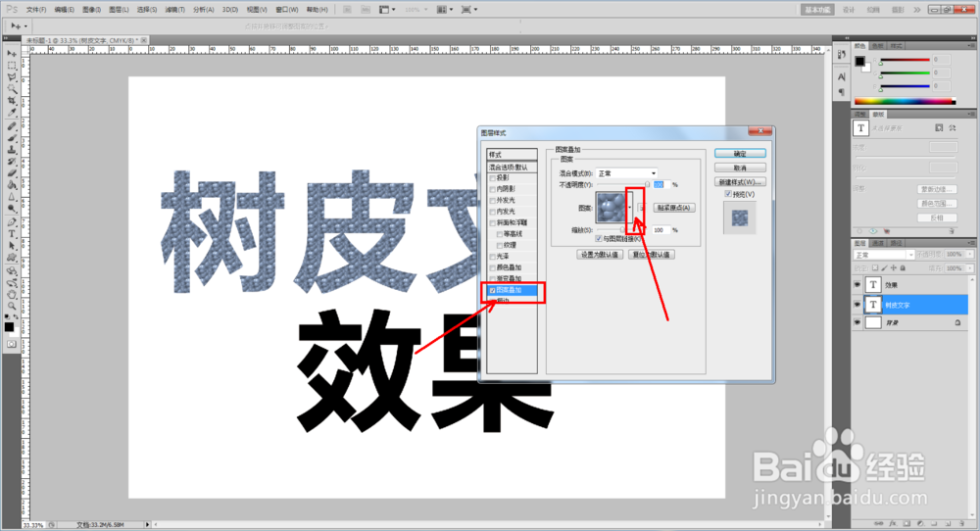Switch to the 通道 channels tab
The image size is (980, 531).
coord(878,243)
